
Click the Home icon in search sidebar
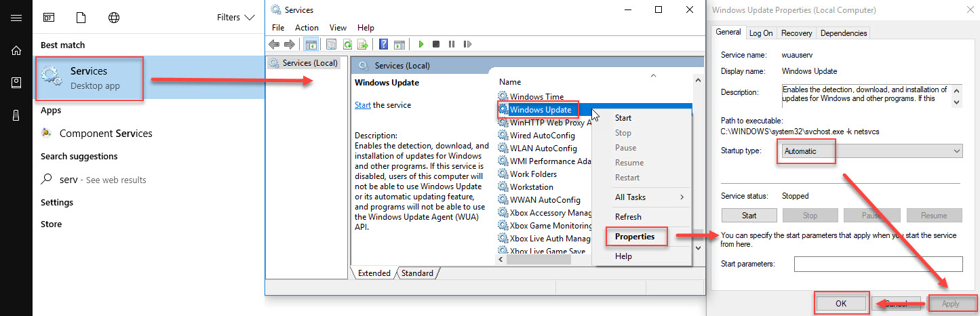[16, 50]
